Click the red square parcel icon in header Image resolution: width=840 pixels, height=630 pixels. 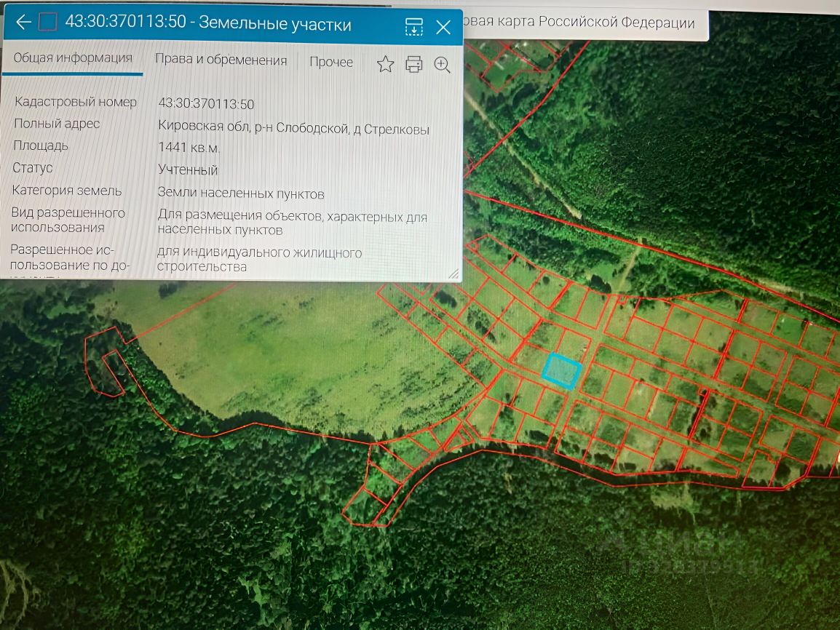click(x=48, y=22)
